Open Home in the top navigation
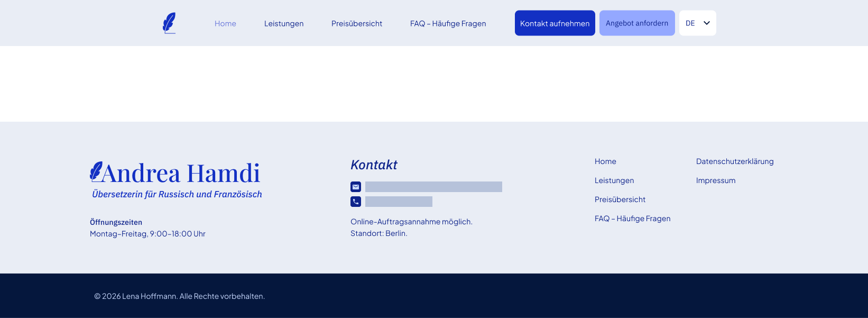 click(x=225, y=24)
